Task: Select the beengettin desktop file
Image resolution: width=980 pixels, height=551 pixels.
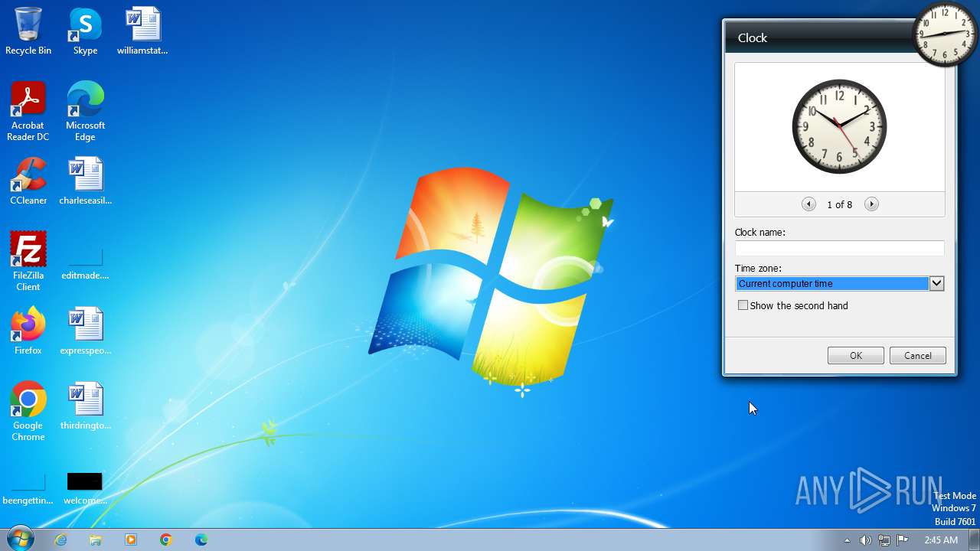Action: pos(28,488)
